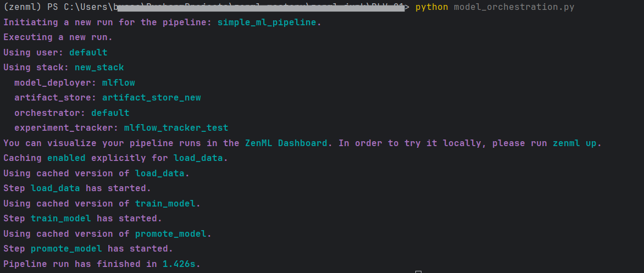Click the model_orchestration.py filename
This screenshot has height=273, width=644.
pos(514,7)
